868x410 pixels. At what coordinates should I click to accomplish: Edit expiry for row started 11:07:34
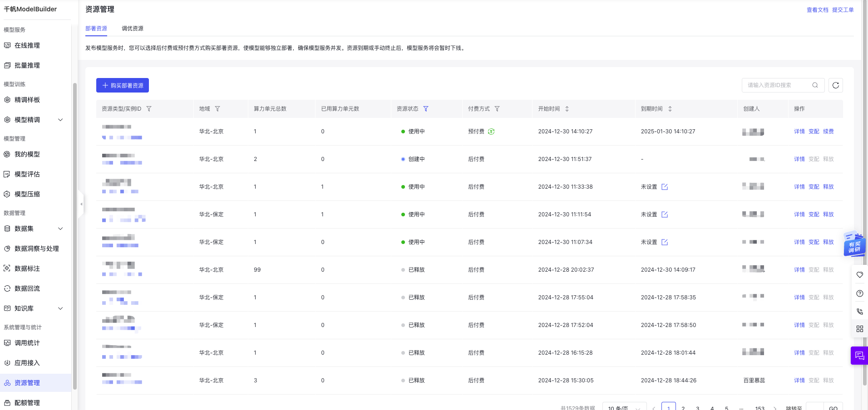665,242
